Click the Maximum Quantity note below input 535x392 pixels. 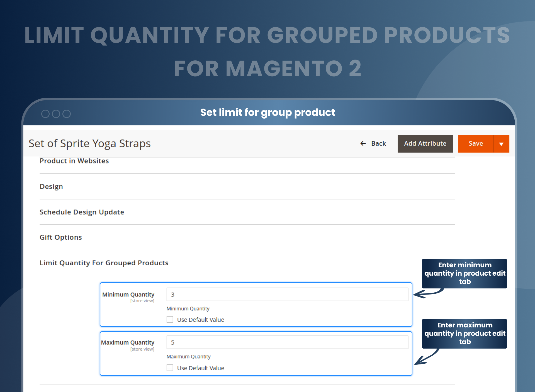tap(188, 357)
